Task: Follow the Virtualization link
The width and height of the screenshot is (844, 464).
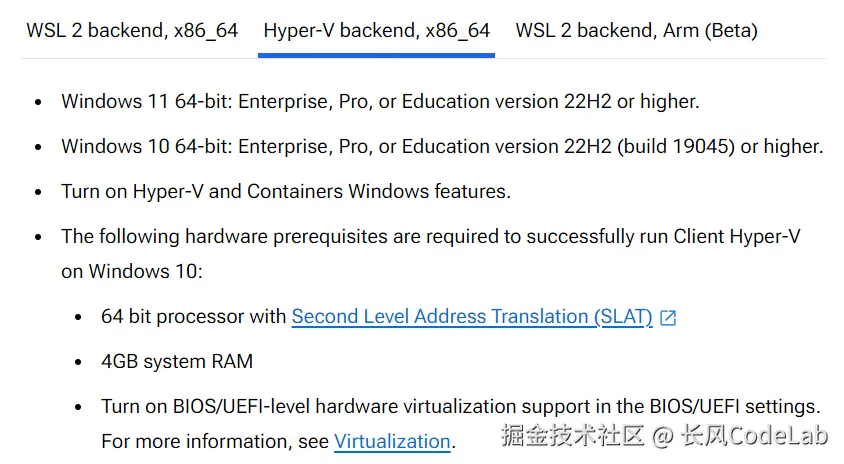Action: click(x=392, y=441)
